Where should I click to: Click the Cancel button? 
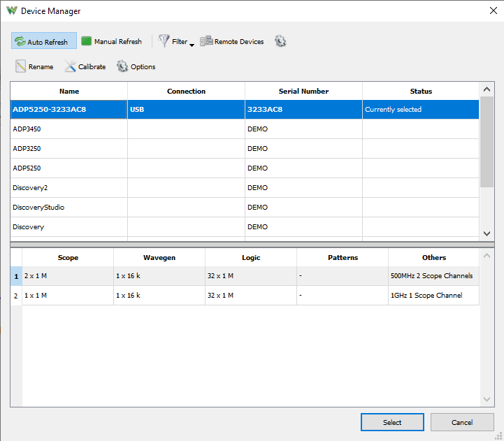point(462,422)
